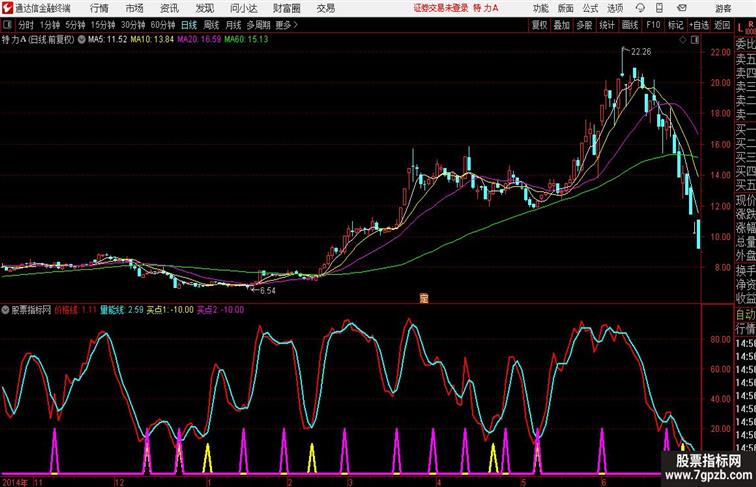The image size is (756, 487).
Task: Click the MA5: 11.52 label
Action: point(107,40)
